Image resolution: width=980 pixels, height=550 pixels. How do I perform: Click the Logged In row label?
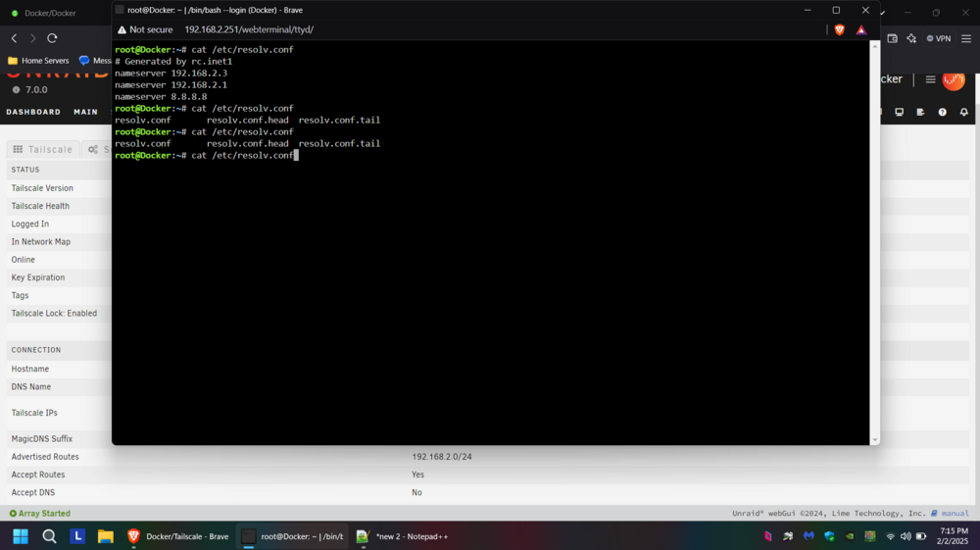(30, 224)
